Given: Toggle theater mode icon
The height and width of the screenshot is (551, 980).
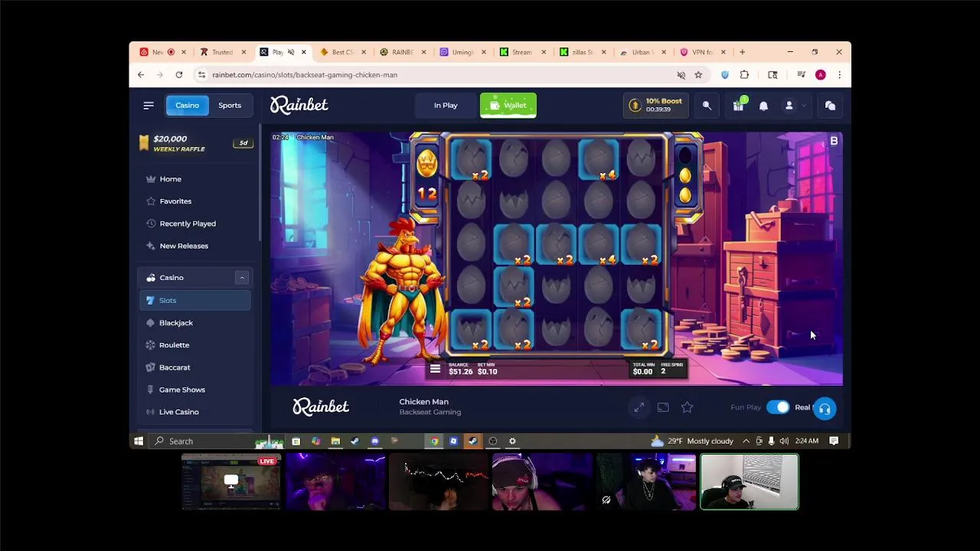Looking at the screenshot, I should pyautogui.click(x=663, y=408).
